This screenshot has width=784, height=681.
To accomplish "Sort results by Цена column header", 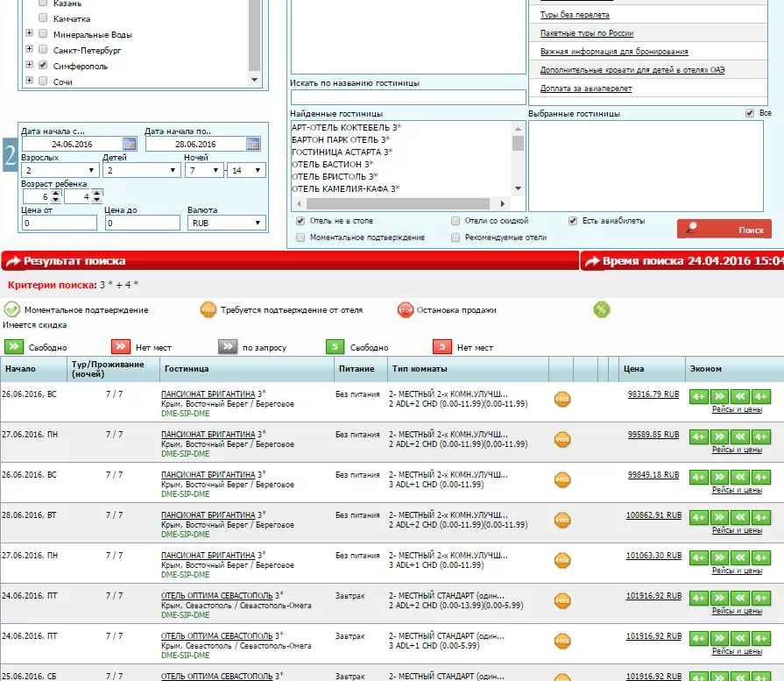I will 633,369.
